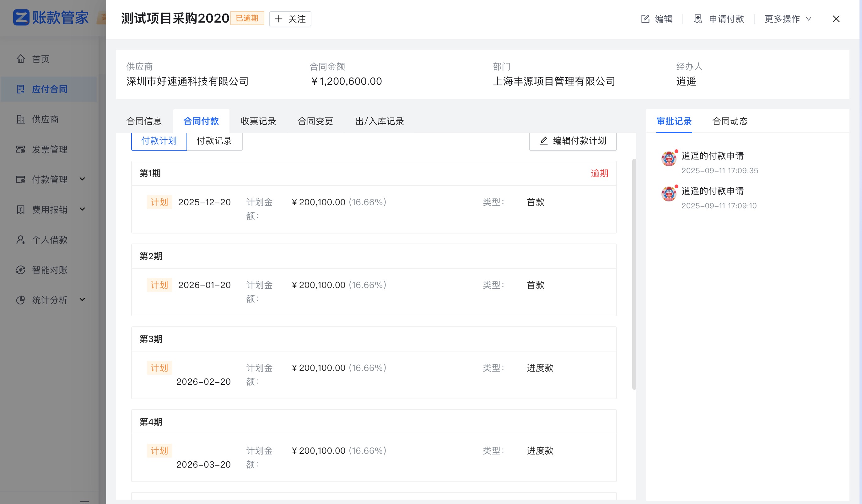Switch to the 合同动态 tab
The height and width of the screenshot is (504, 862).
point(730,121)
